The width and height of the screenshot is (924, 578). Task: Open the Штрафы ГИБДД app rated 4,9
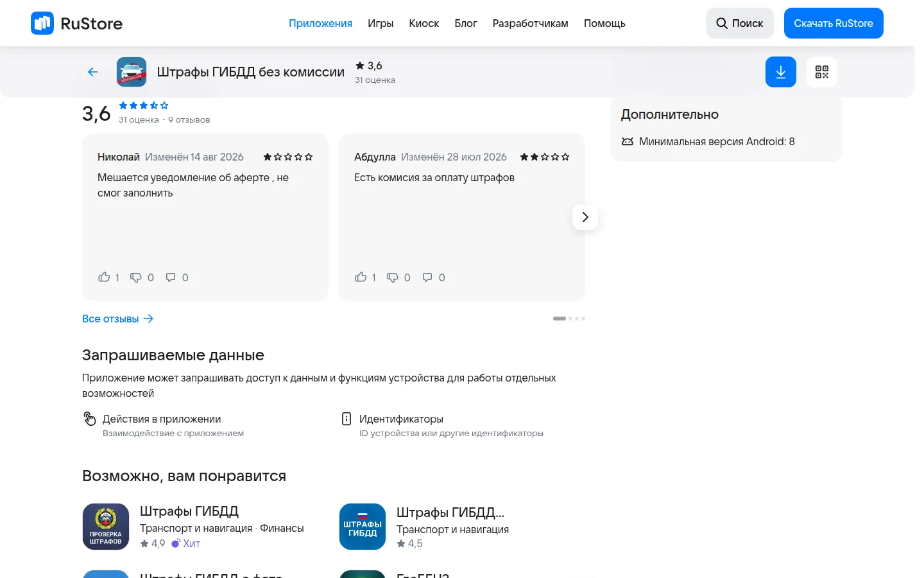189,511
